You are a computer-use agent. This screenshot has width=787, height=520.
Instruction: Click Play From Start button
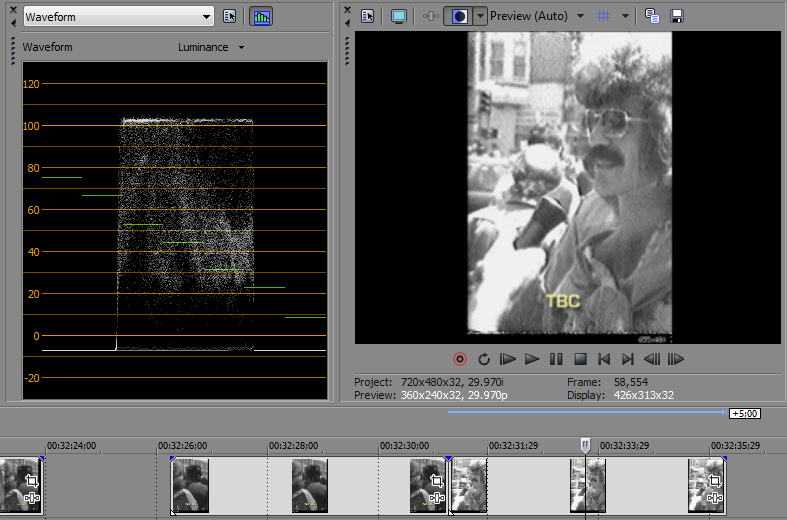508,359
